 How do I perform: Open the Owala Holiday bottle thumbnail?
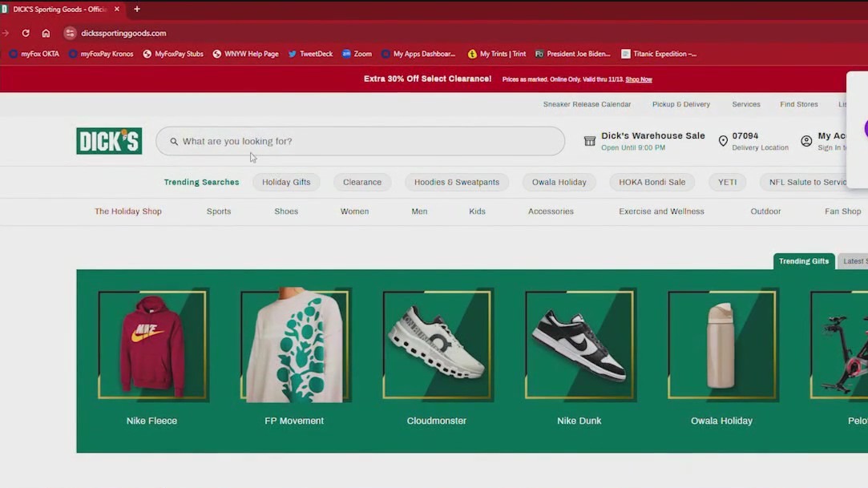click(x=722, y=345)
